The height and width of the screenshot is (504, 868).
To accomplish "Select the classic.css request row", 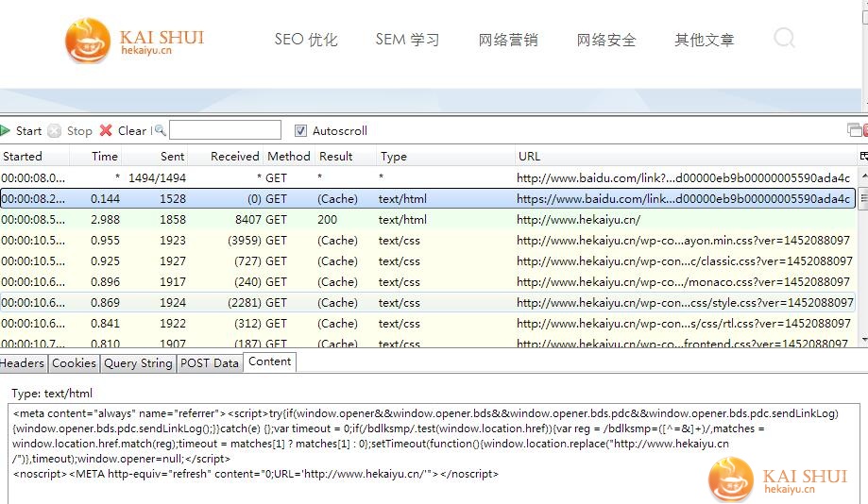I will click(x=428, y=261).
